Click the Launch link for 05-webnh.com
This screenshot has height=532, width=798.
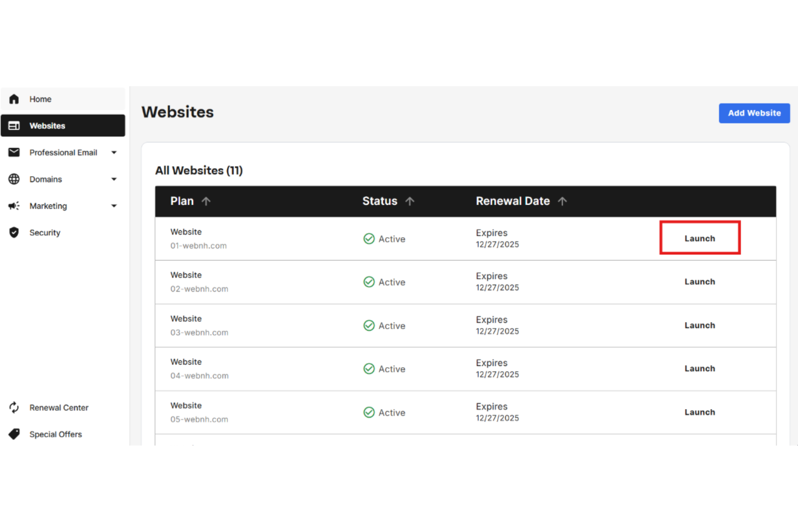699,412
